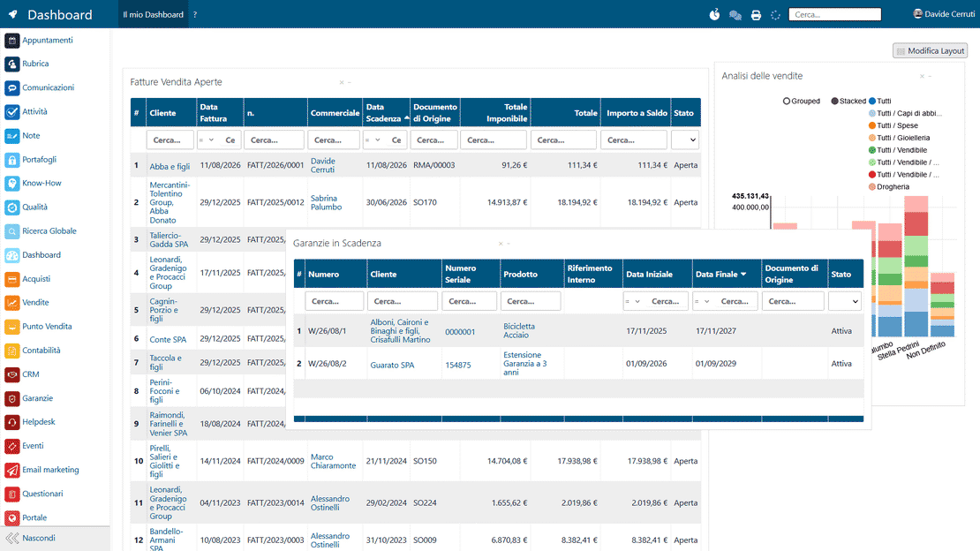Screen dimensions: 980x551
Task: Open the Portale sidebar icon
Action: (x=11, y=517)
